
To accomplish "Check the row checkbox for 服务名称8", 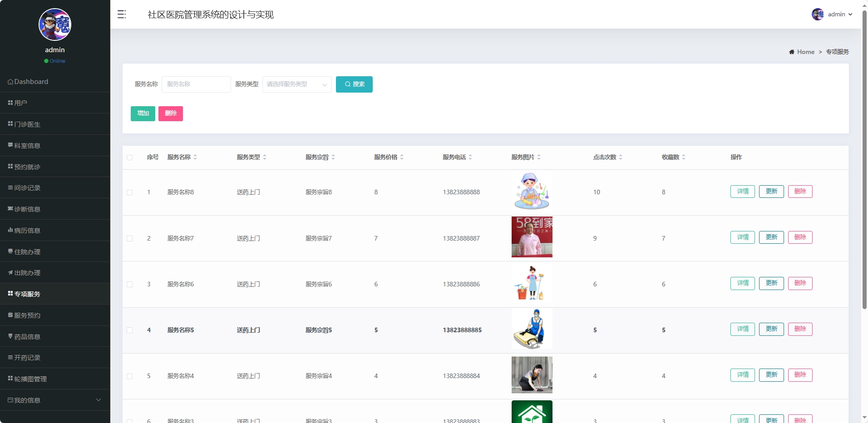I will (130, 192).
